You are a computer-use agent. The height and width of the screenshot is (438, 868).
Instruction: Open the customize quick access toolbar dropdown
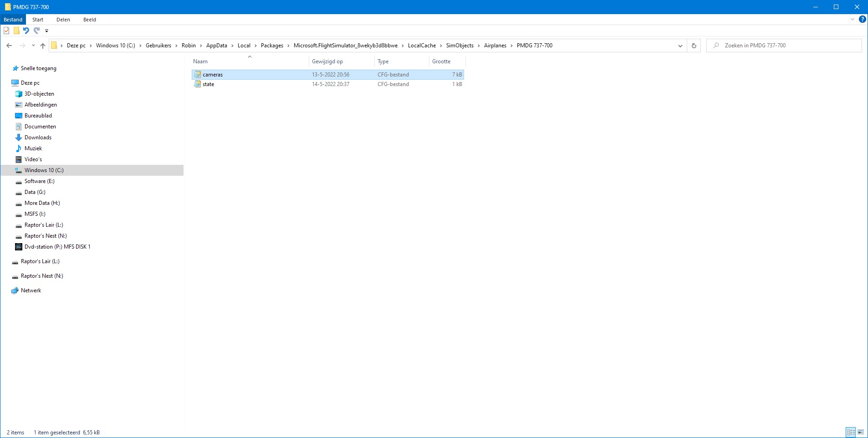pyautogui.click(x=46, y=31)
